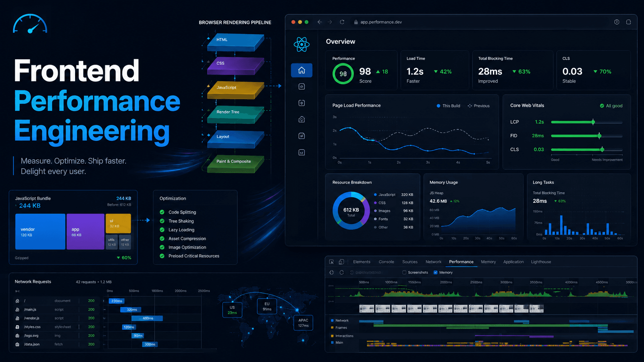644x362 pixels.
Task: Click the file icon beside /logo.svg
Action: [17, 336]
